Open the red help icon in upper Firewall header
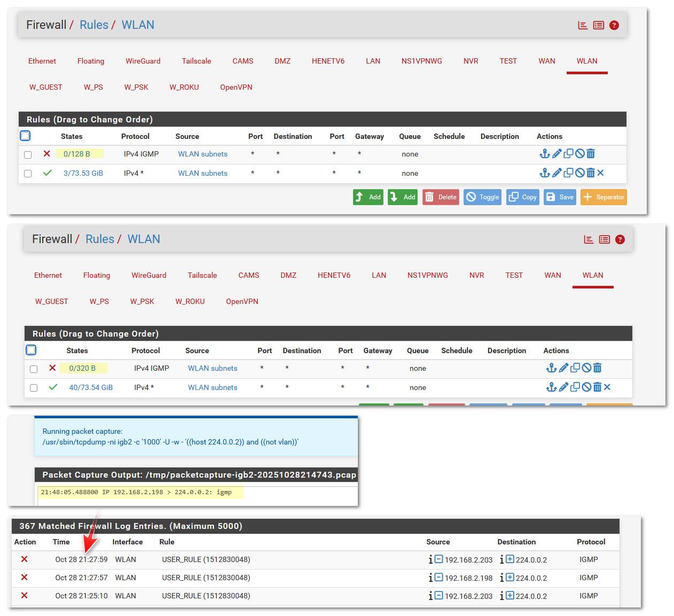 tap(614, 25)
